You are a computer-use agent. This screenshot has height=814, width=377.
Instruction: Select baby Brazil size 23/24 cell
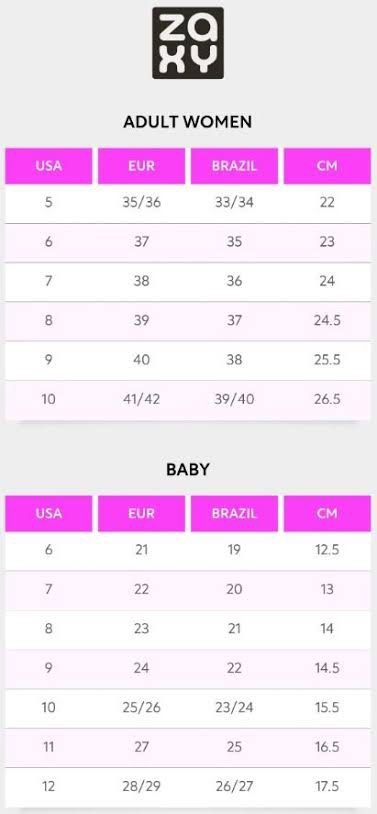[x=234, y=708]
